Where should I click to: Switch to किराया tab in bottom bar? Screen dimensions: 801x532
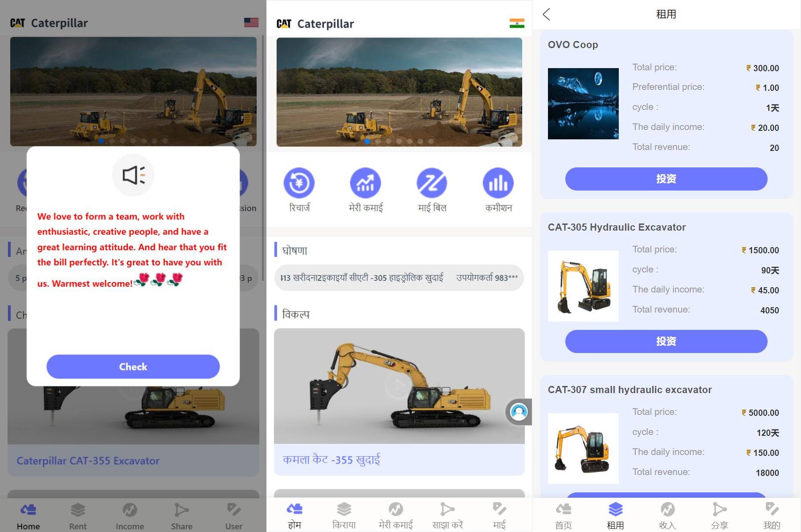pyautogui.click(x=344, y=515)
